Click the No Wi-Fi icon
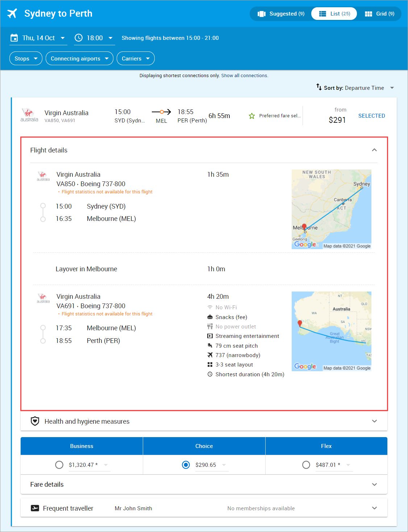408x532 pixels. click(x=210, y=307)
